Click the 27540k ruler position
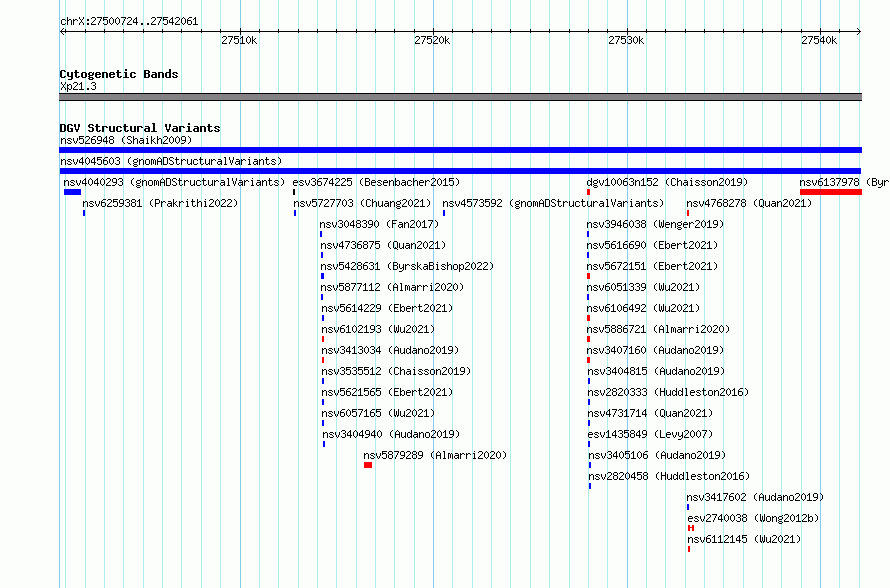Viewport: 890px width, 588px height. coord(820,40)
